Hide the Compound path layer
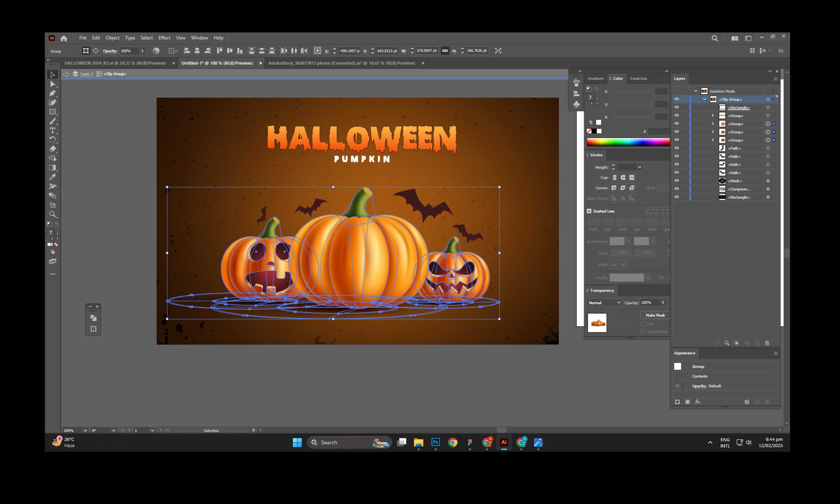This screenshot has height=504, width=840. 676,189
